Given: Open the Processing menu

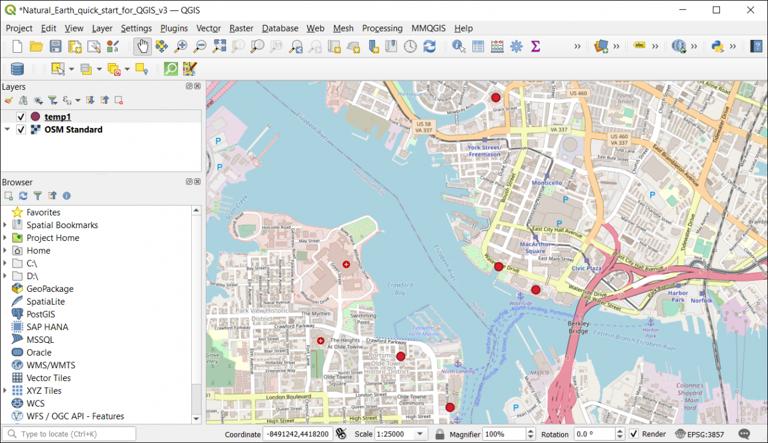Looking at the screenshot, I should tap(382, 28).
